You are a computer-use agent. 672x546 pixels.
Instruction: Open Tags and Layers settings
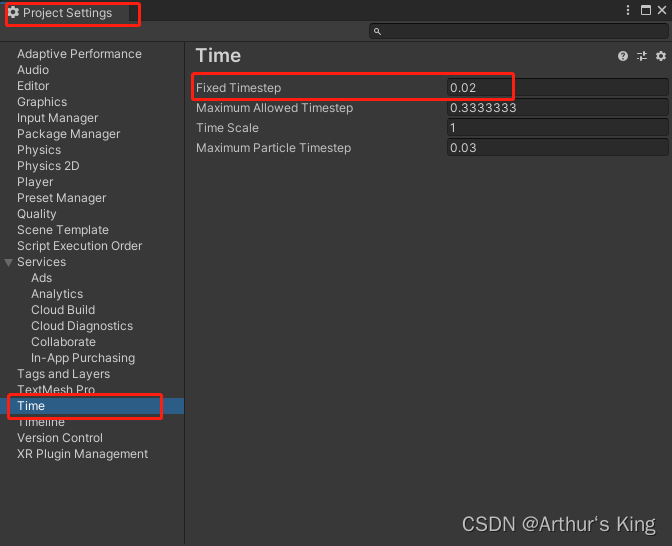63,374
